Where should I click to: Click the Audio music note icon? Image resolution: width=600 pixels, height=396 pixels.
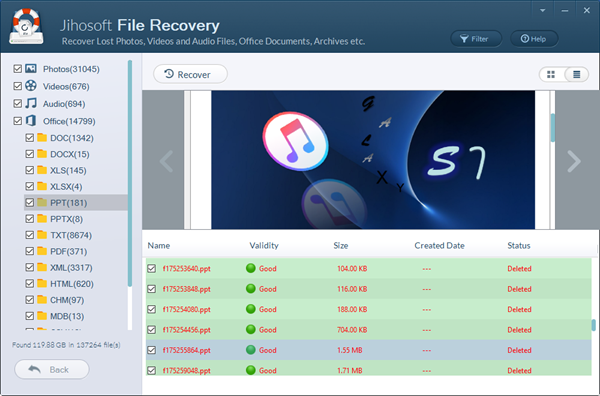pyautogui.click(x=31, y=103)
